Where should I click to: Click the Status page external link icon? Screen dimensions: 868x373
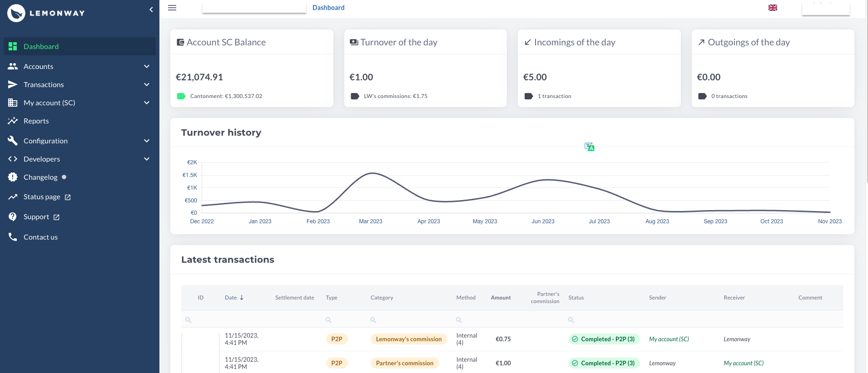pos(68,197)
